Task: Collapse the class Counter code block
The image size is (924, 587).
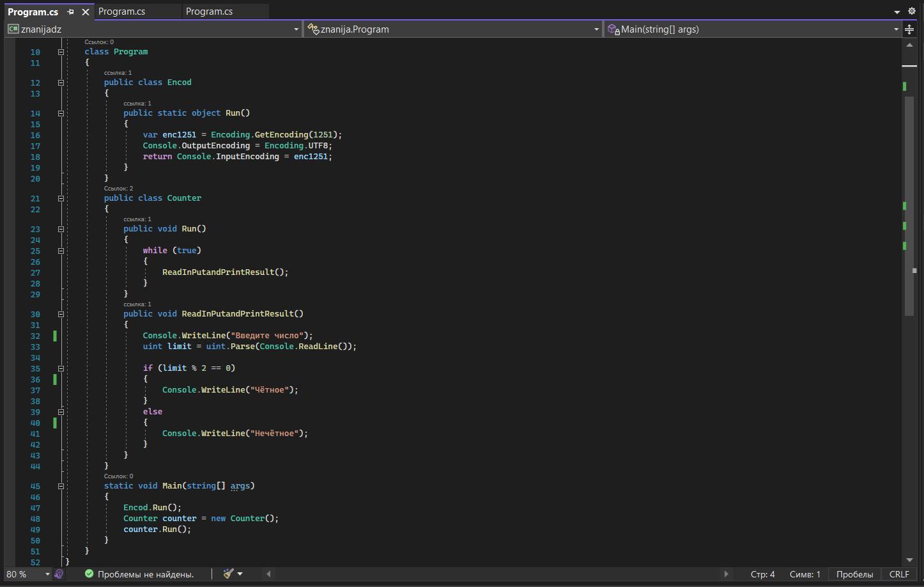Action: click(61, 198)
